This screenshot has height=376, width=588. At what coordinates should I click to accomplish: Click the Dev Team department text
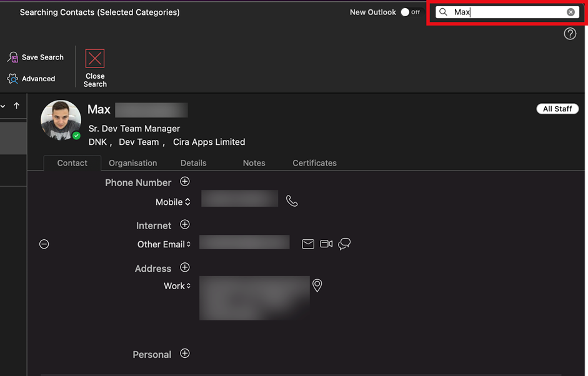pos(139,142)
